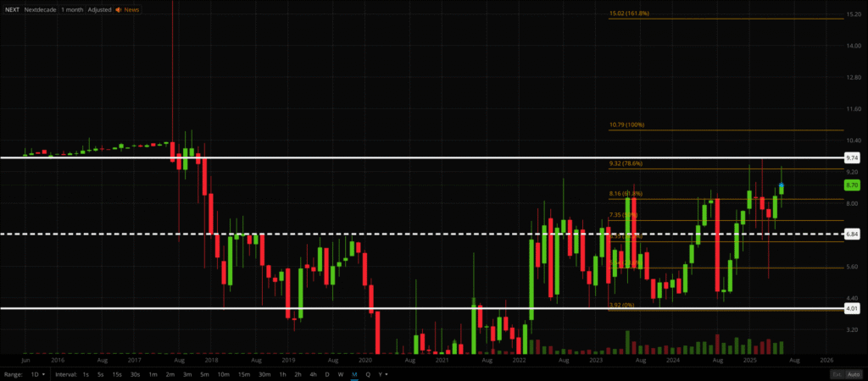Toggle the Adjusted price setting

click(98, 9)
